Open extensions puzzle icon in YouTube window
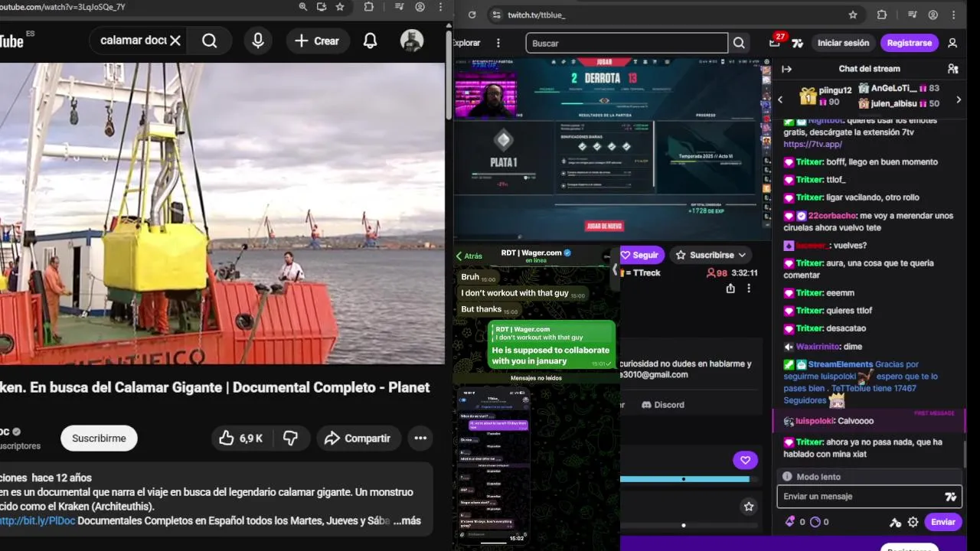This screenshot has height=551, width=980. (369, 7)
